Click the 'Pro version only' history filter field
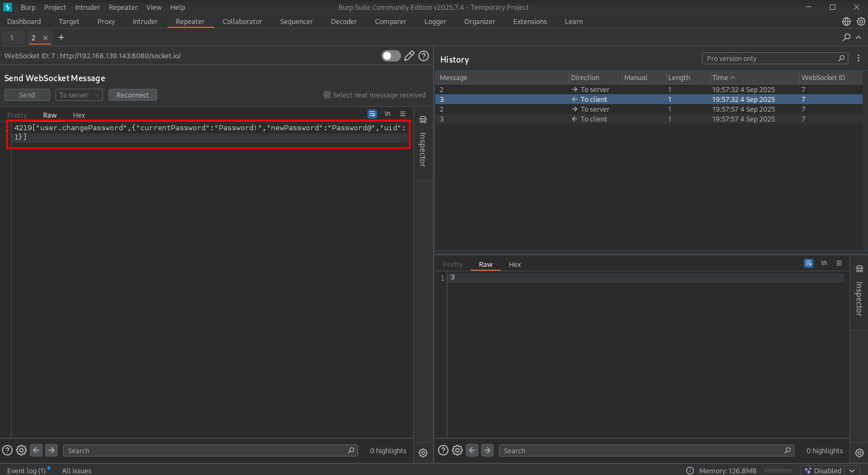This screenshot has width=868, height=475. (770, 59)
